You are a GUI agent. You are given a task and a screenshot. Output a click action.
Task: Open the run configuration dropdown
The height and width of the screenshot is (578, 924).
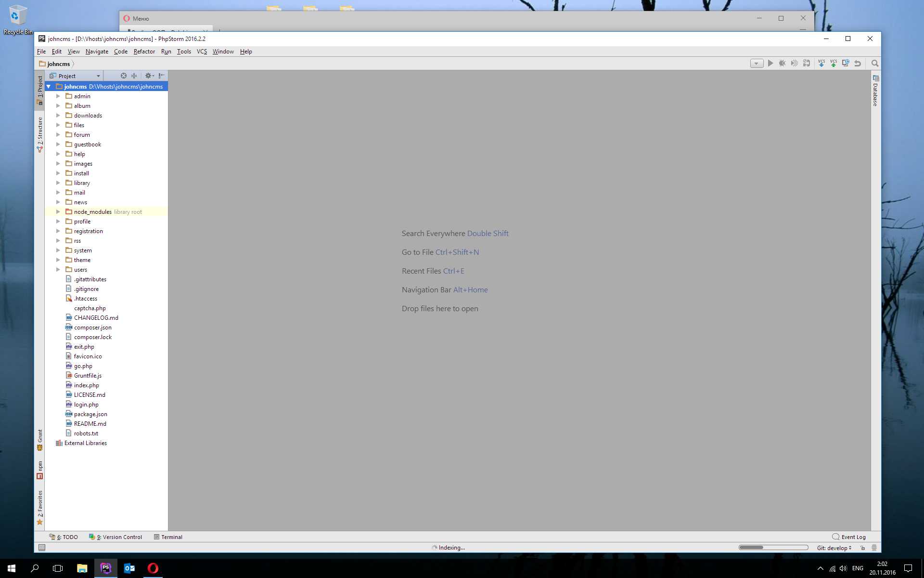pos(757,64)
